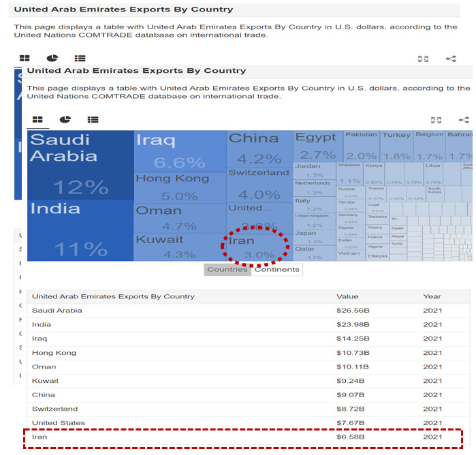The image size is (476, 455).
Task: Click the Belgium 1.7% tile
Action: [430, 146]
